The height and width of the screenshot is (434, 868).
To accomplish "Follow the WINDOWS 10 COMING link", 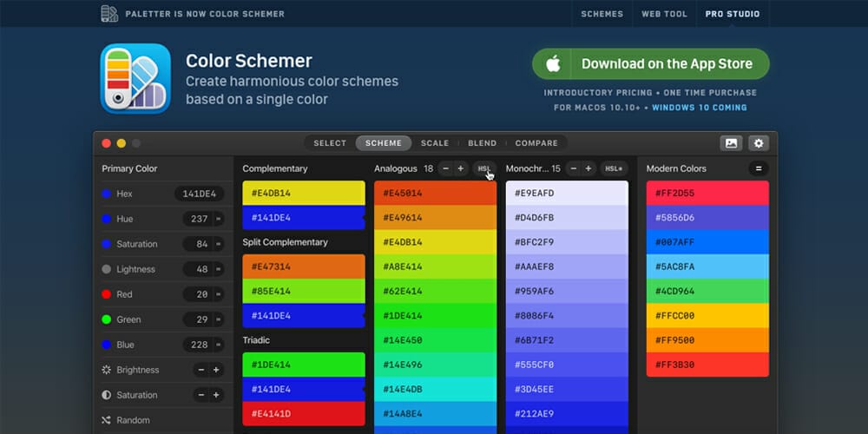I will [699, 108].
